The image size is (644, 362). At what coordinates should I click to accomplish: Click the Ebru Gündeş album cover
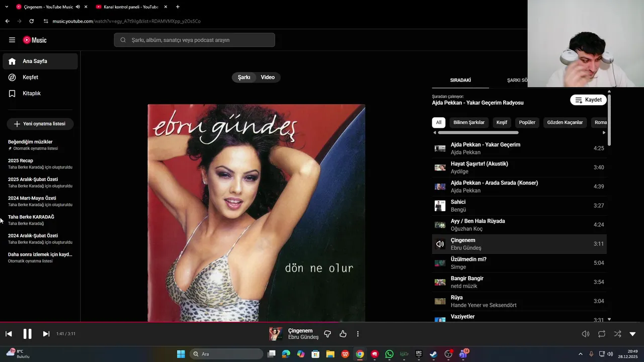coord(257,213)
